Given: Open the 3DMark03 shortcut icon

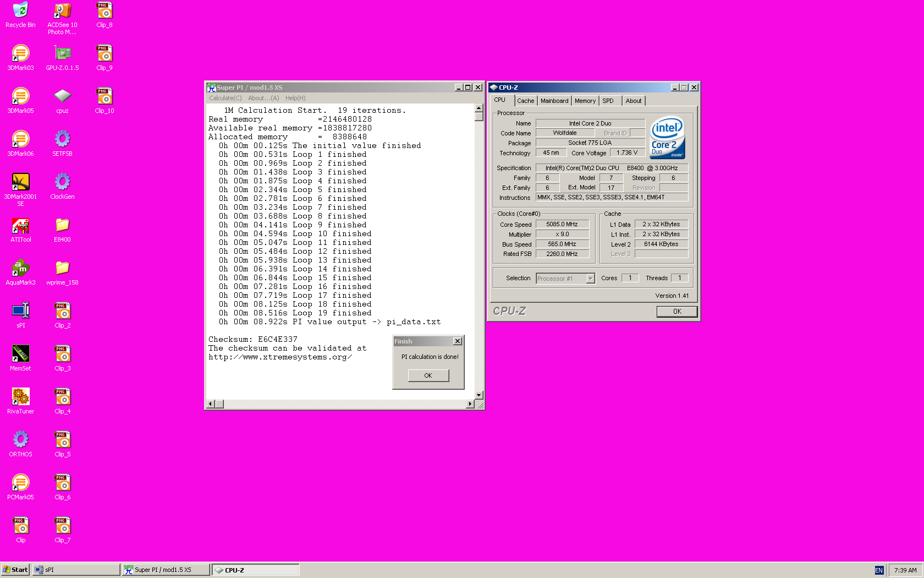Looking at the screenshot, I should (x=20, y=58).
